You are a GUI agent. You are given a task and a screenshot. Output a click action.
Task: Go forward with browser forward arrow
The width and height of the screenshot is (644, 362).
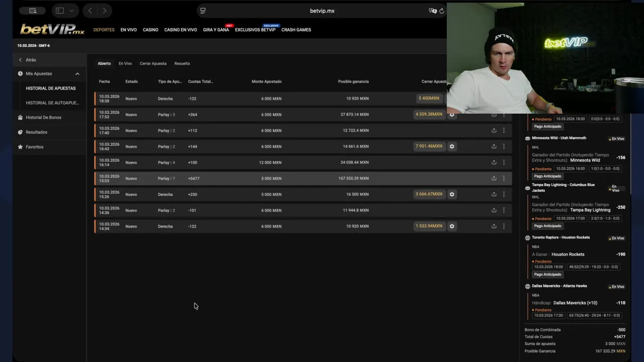click(104, 11)
